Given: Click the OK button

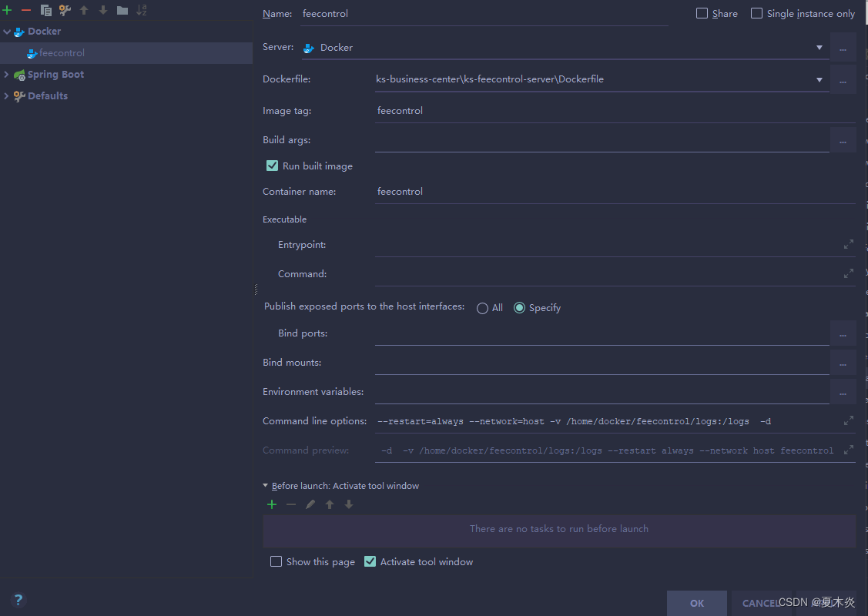Looking at the screenshot, I should point(696,603).
